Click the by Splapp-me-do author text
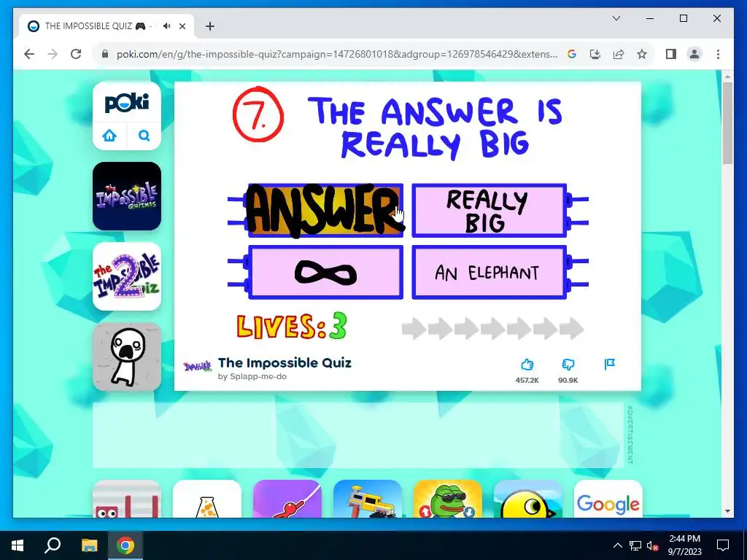747x560 pixels. [252, 376]
